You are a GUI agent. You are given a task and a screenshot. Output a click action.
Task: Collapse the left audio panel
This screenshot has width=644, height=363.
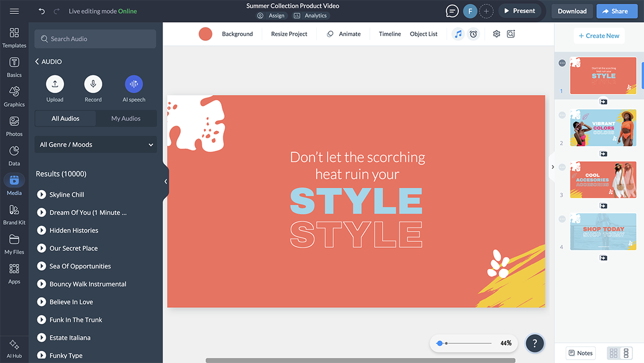click(x=166, y=182)
